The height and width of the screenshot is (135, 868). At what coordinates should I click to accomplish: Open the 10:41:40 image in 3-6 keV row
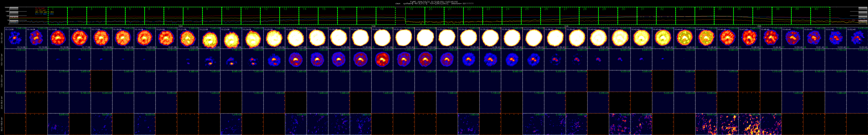620,38
